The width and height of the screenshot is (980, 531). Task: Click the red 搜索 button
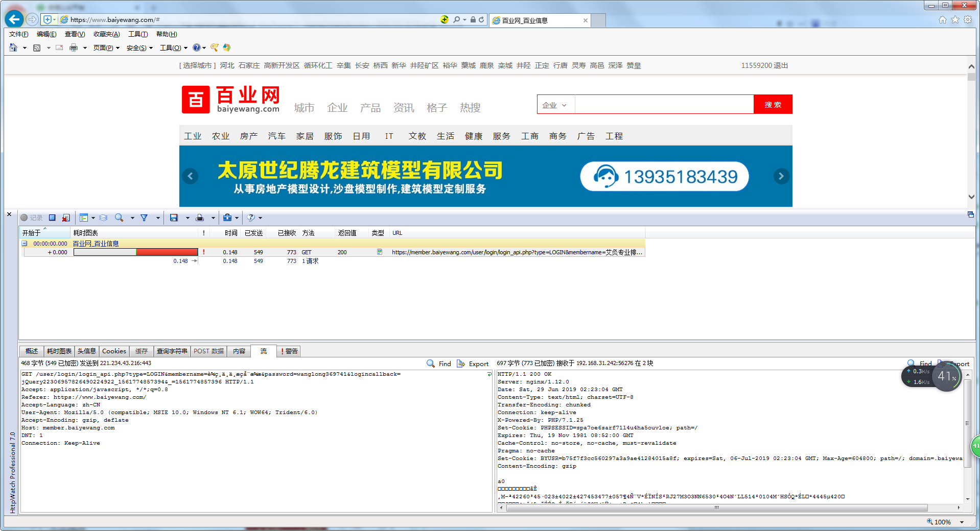coord(773,105)
